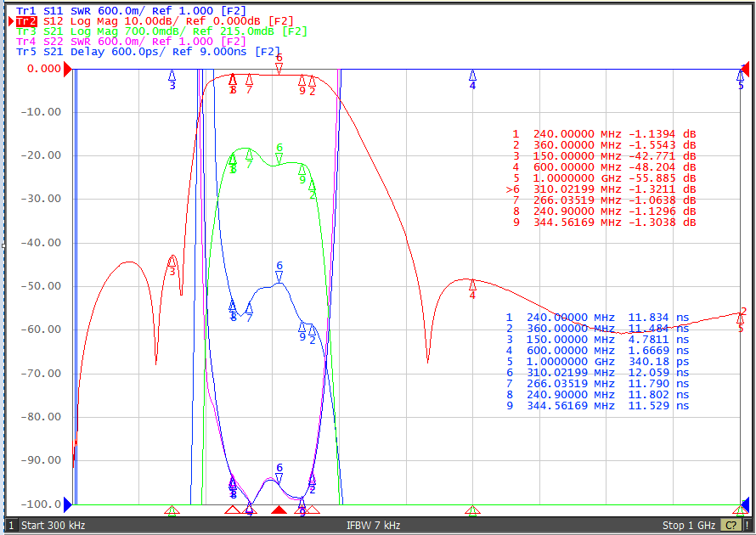
Task: Click blue delay row 3 150.00000 MHz 4.7811 ns
Action: (x=597, y=340)
